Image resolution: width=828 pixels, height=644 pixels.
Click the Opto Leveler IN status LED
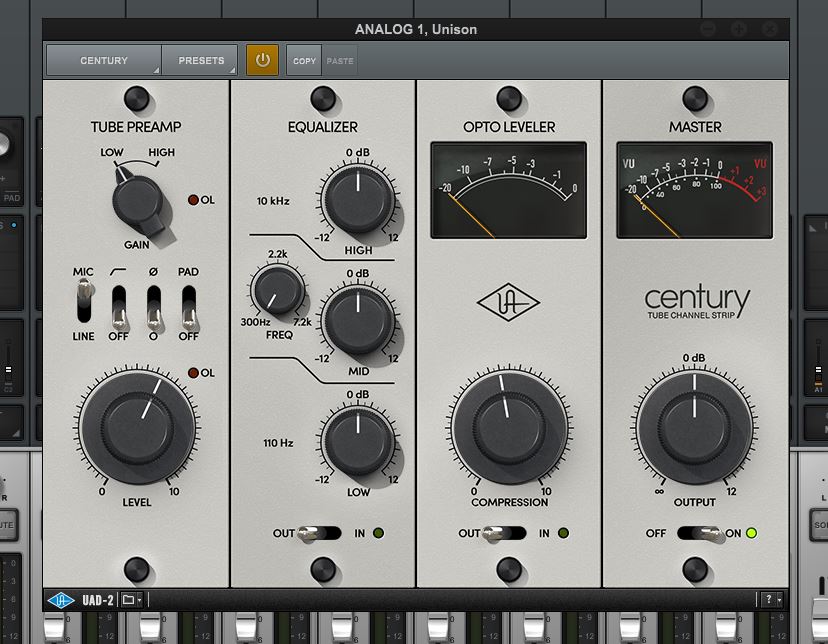pyautogui.click(x=563, y=533)
